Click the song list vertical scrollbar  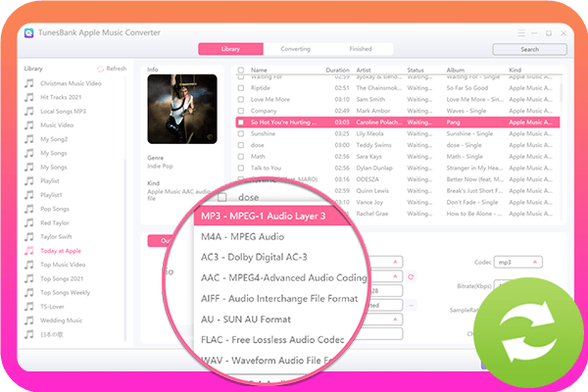pos(561,92)
